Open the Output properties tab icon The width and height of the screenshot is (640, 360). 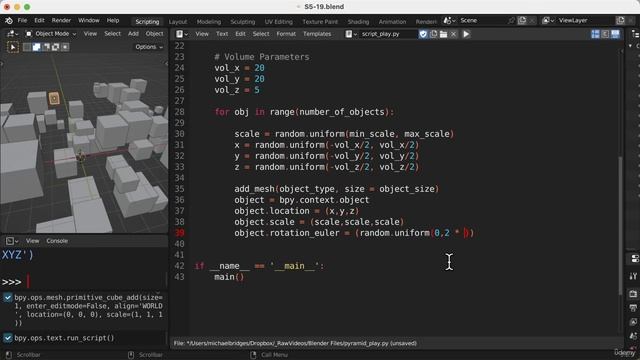click(633, 308)
